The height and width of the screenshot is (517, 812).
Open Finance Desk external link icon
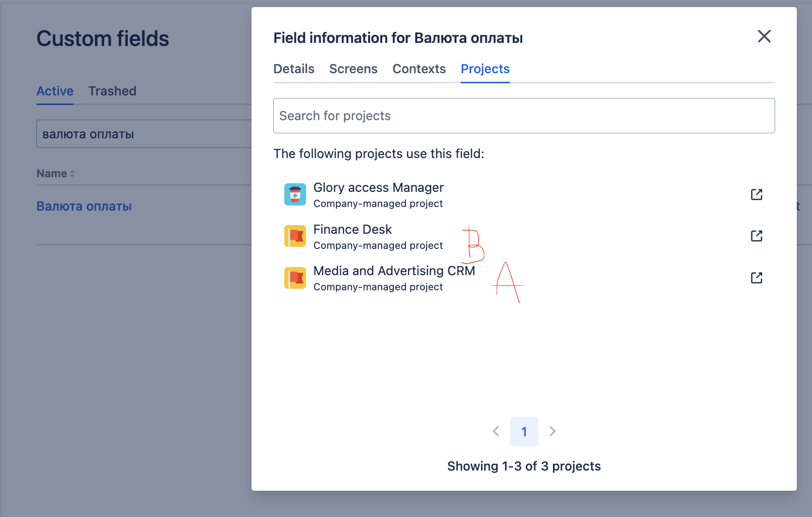coord(756,236)
